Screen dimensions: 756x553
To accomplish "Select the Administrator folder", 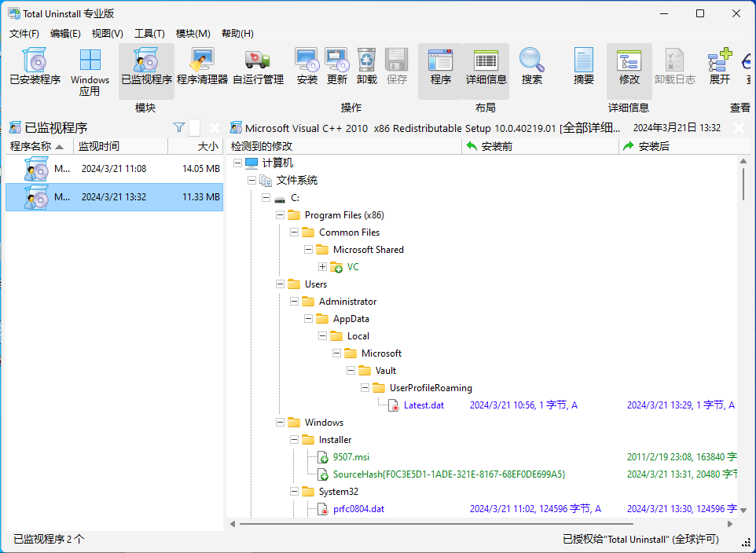I will tap(347, 302).
